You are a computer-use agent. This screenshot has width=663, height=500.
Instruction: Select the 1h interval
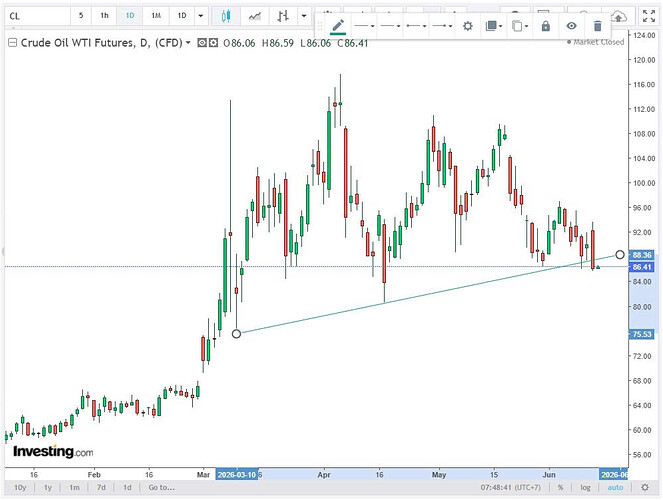pyautogui.click(x=104, y=16)
